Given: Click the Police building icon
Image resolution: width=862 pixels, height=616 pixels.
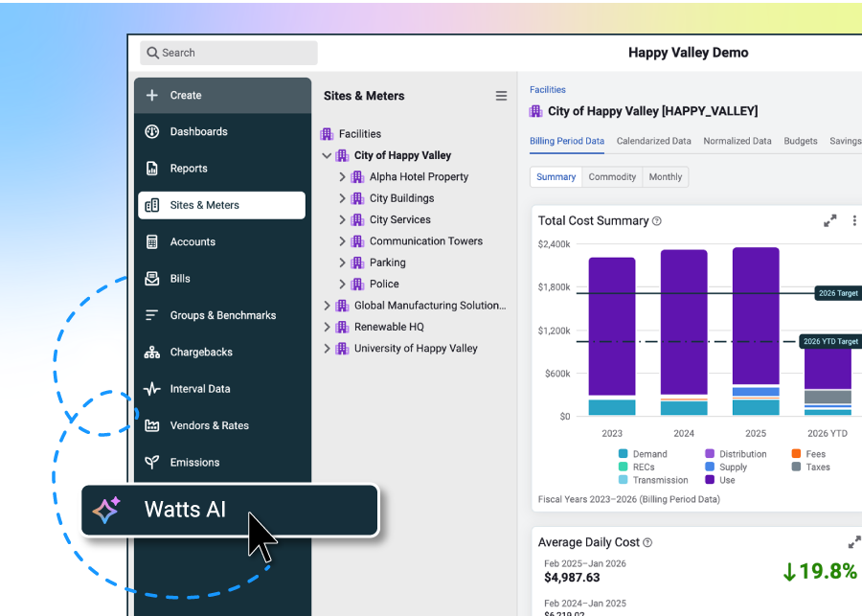Looking at the screenshot, I should 358,284.
